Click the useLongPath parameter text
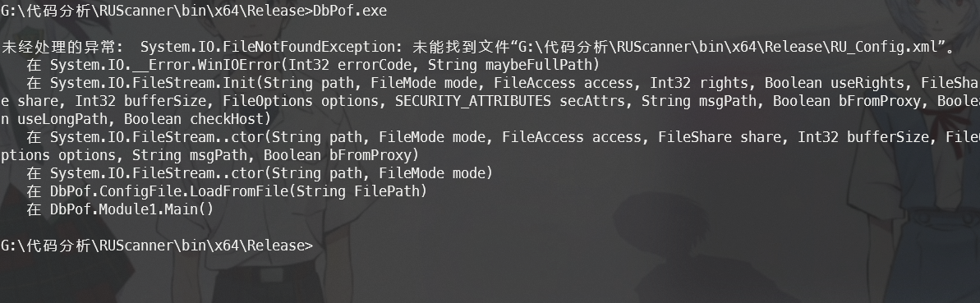Image resolution: width=980 pixels, height=303 pixels. tap(63, 119)
